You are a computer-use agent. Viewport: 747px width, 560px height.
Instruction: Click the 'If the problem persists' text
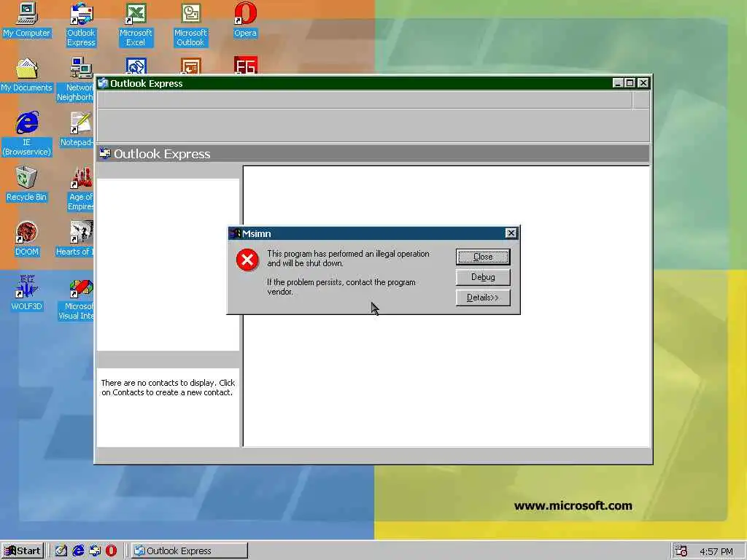(341, 287)
